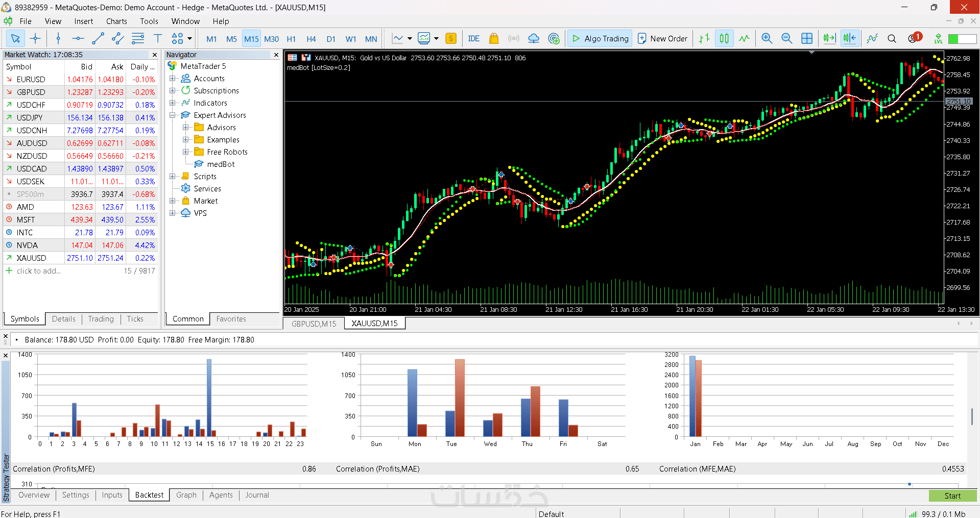Select the M30 timeframe
Image resolution: width=980 pixels, height=518 pixels.
[x=271, y=39]
